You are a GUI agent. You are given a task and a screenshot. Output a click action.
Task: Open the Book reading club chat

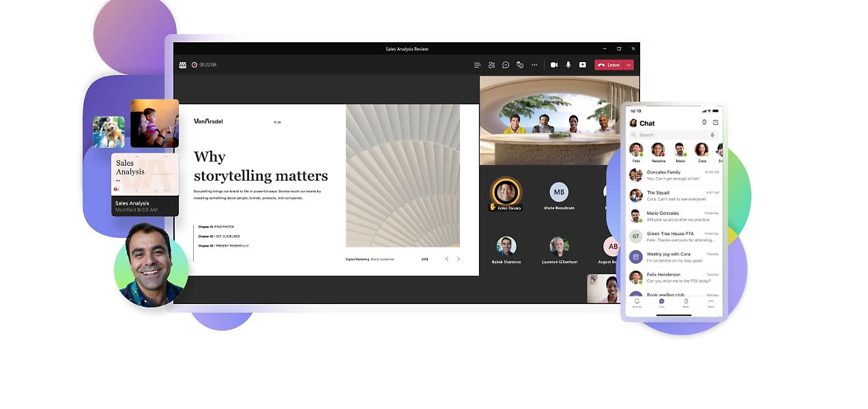coord(674,293)
